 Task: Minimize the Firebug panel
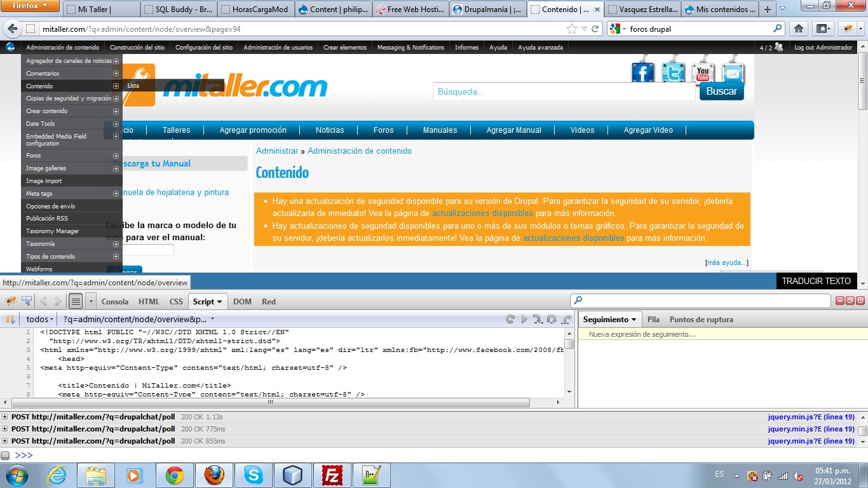click(840, 301)
